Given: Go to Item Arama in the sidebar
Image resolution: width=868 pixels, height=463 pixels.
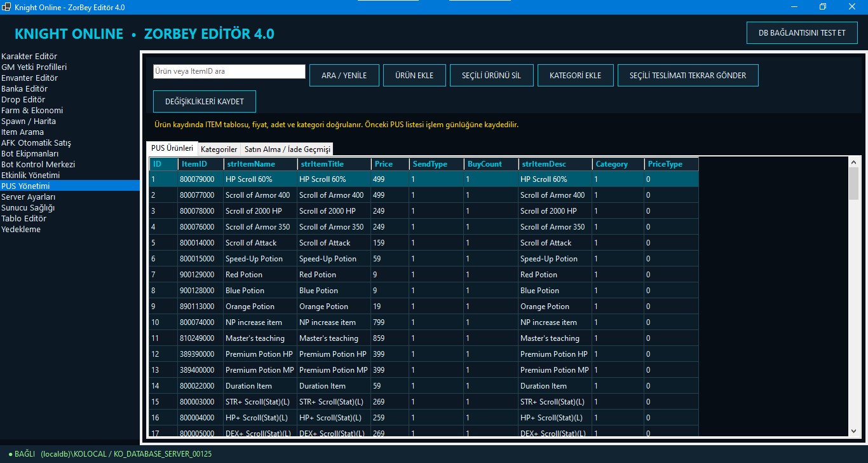Looking at the screenshot, I should pyautogui.click(x=70, y=132).
